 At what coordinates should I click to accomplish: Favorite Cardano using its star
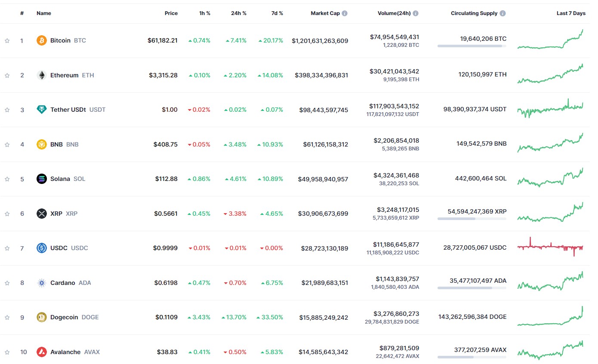[7, 283]
